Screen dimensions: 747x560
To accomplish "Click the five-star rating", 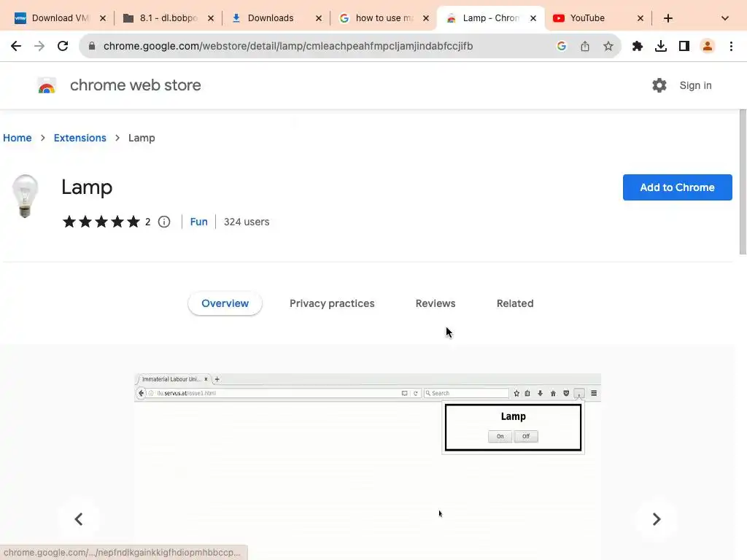I will (x=101, y=222).
